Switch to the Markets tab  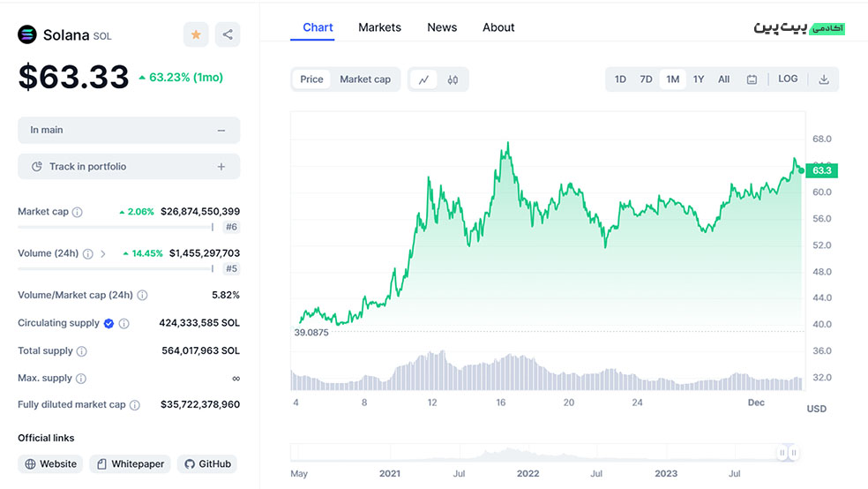(x=379, y=27)
